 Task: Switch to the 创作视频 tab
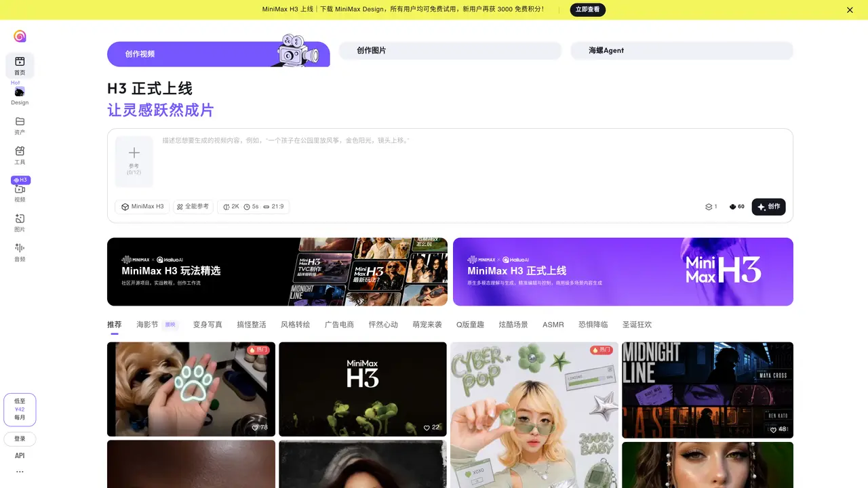tap(218, 54)
